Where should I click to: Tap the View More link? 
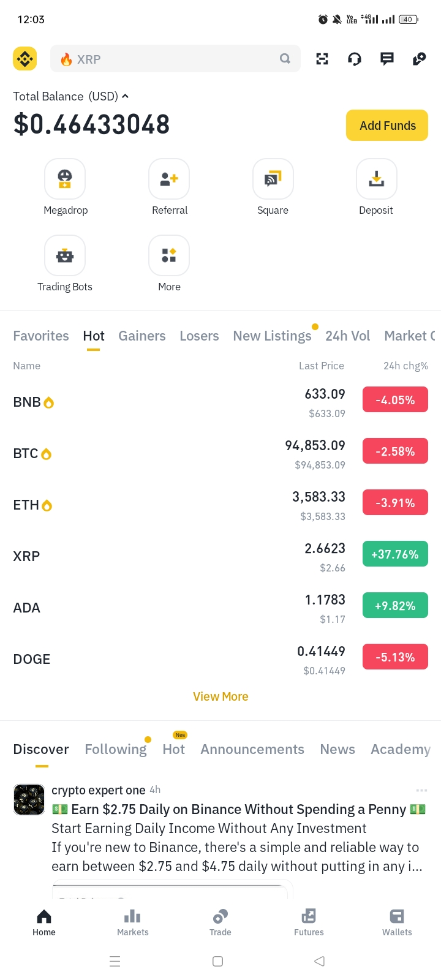tap(221, 696)
